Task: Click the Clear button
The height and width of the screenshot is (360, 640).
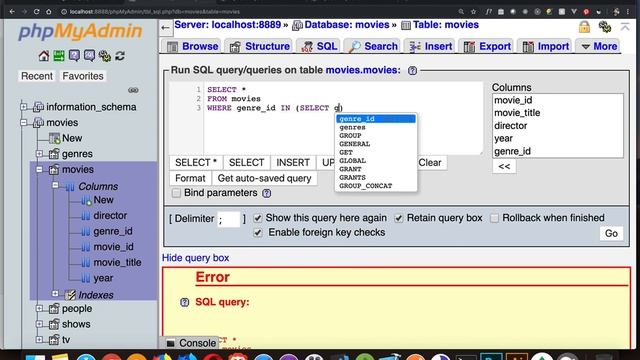Action: point(430,162)
